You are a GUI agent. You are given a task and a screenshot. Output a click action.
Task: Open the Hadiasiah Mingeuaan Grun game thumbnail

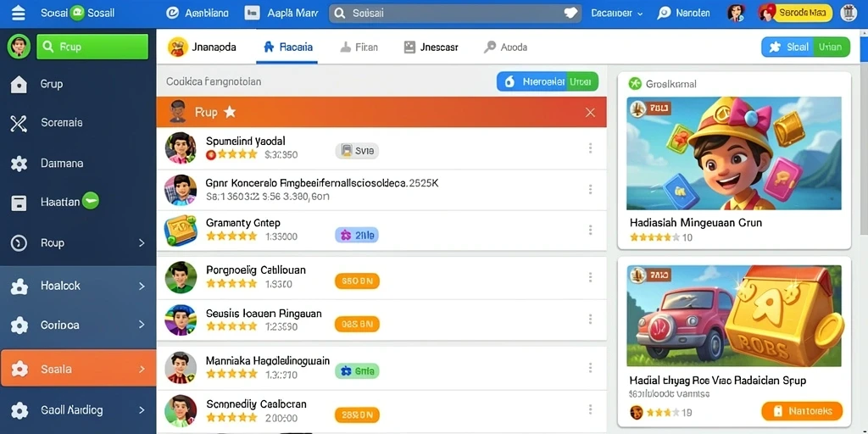pos(733,153)
